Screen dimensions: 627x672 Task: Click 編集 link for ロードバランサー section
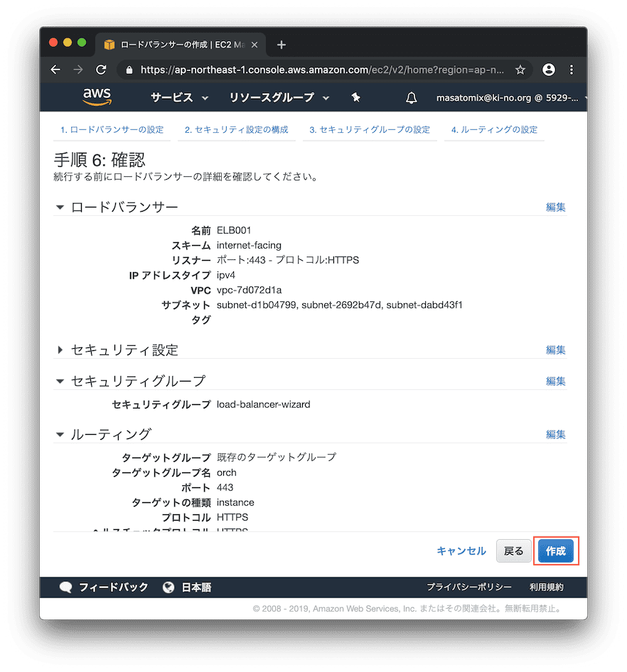click(555, 207)
